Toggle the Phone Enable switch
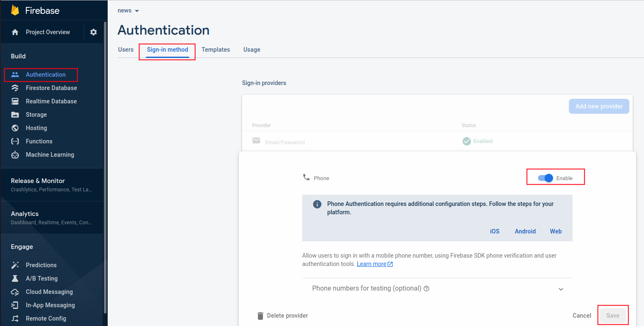This screenshot has height=326, width=644. (546, 178)
